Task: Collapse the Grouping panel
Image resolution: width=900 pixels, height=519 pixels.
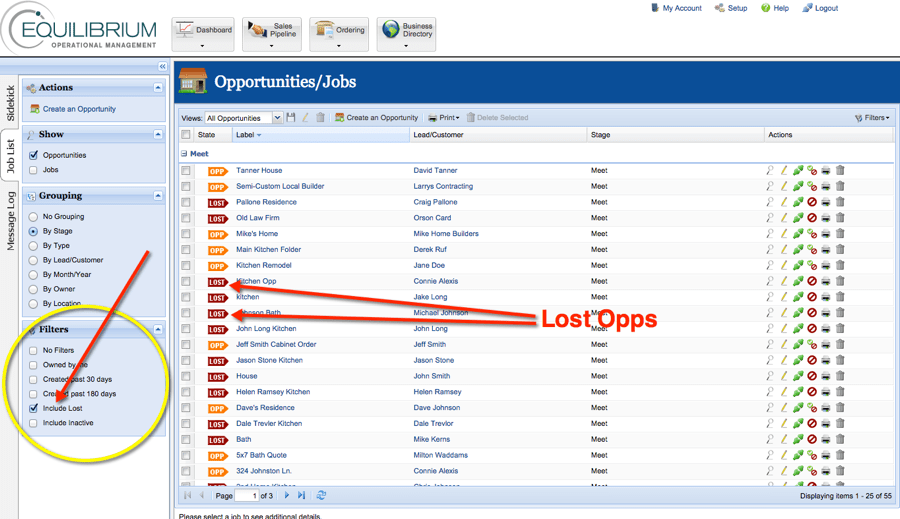Action: click(x=158, y=195)
